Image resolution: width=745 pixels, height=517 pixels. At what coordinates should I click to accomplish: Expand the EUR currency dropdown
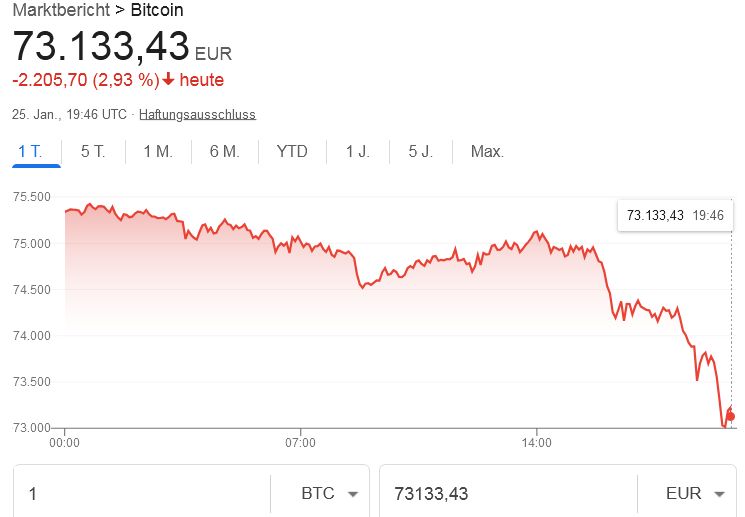click(697, 494)
